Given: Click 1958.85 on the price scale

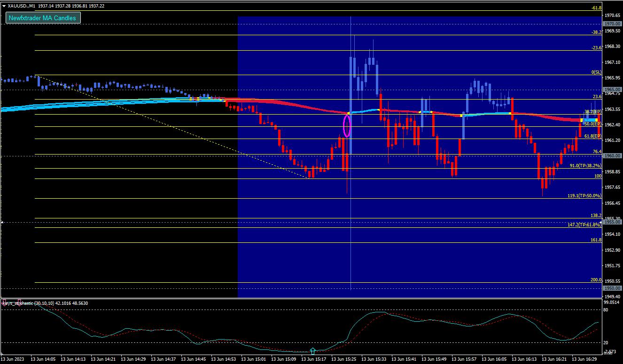Looking at the screenshot, I should (612, 172).
